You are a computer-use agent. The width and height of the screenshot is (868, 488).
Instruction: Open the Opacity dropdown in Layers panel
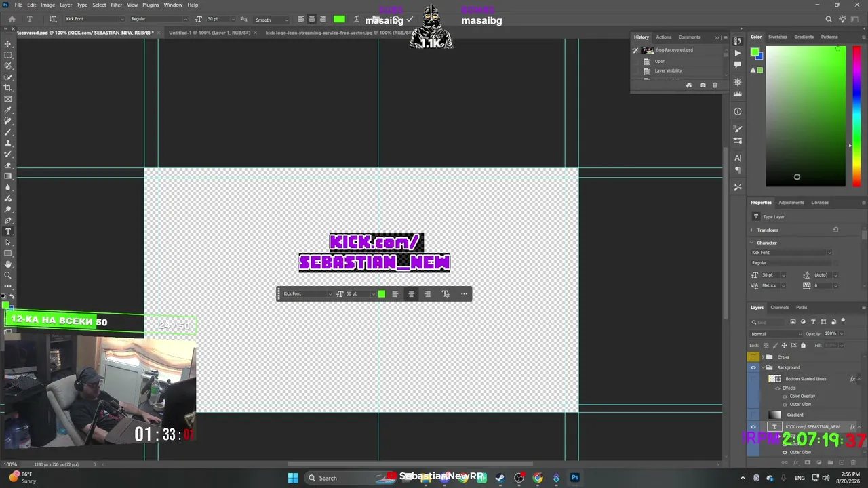[x=842, y=333]
